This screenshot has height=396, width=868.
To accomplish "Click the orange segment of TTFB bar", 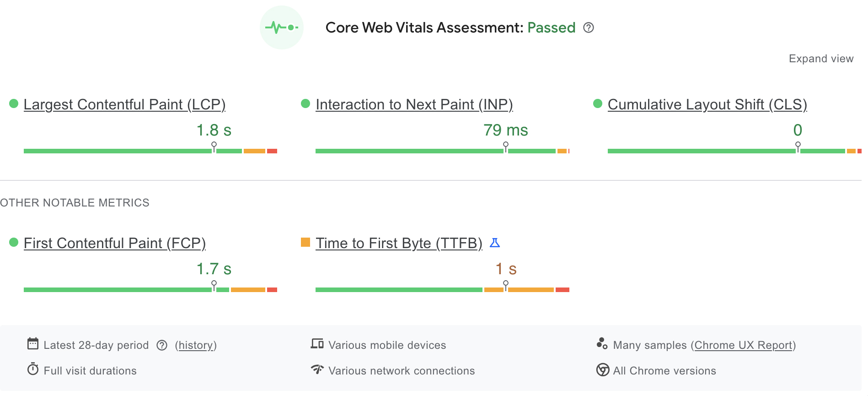I will coord(530,290).
